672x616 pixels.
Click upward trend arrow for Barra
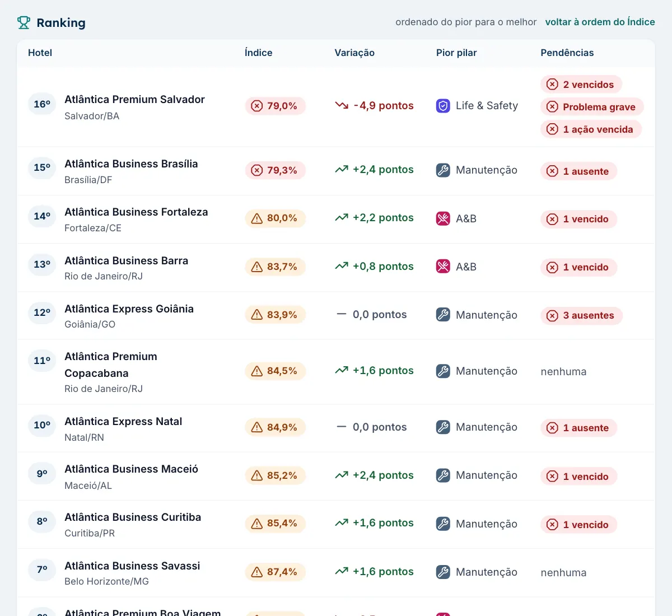[342, 266]
